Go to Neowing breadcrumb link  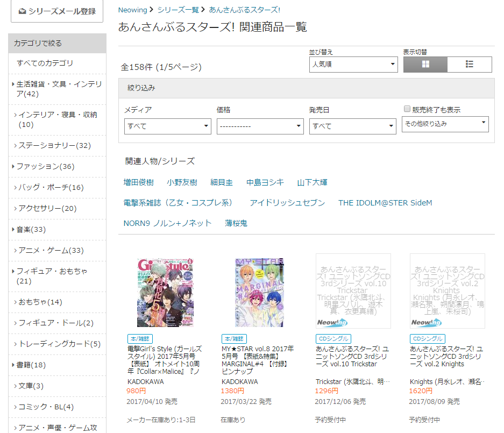point(132,10)
